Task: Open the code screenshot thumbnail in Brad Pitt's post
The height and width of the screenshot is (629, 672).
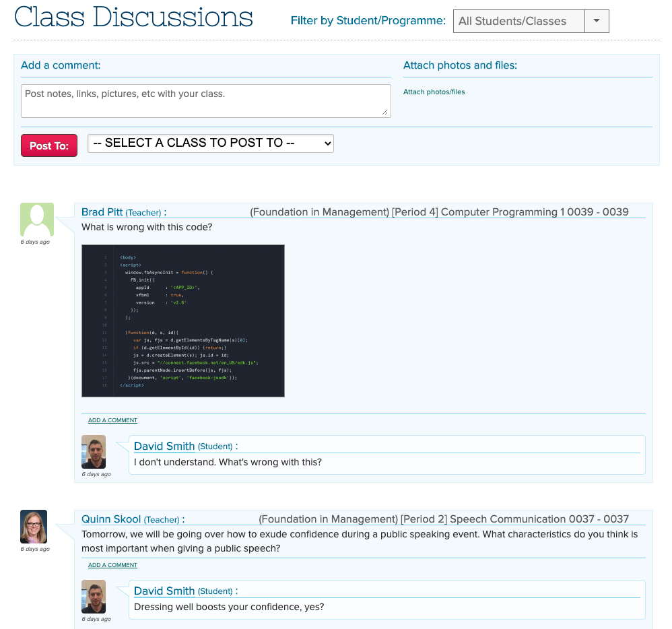Action: (x=183, y=321)
